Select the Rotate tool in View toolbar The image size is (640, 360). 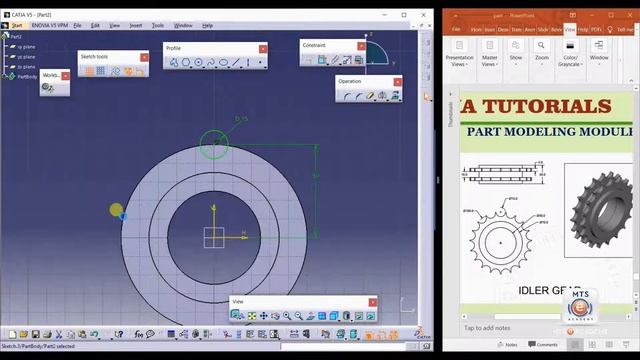tap(276, 316)
